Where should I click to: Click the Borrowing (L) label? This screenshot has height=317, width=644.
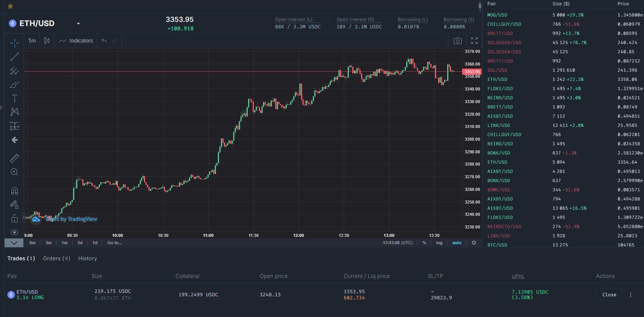[x=413, y=20]
